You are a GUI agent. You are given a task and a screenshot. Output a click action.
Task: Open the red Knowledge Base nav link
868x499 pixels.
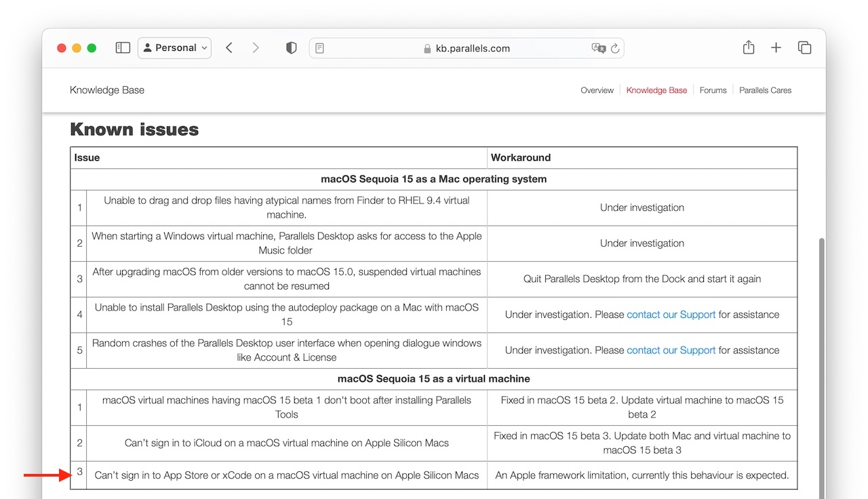tap(656, 90)
